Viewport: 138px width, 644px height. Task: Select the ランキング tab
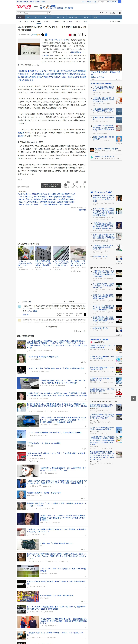[x=86, y=17]
